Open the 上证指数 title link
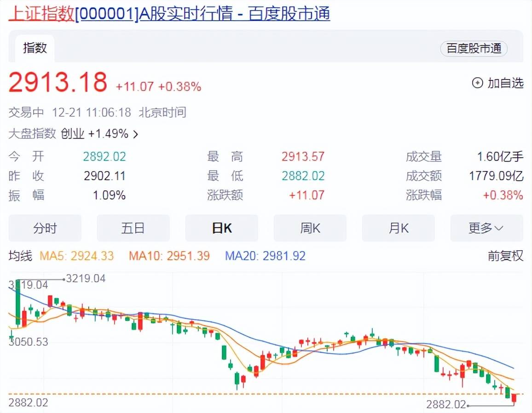Viewport: 532px width, 413px height. pos(169,14)
